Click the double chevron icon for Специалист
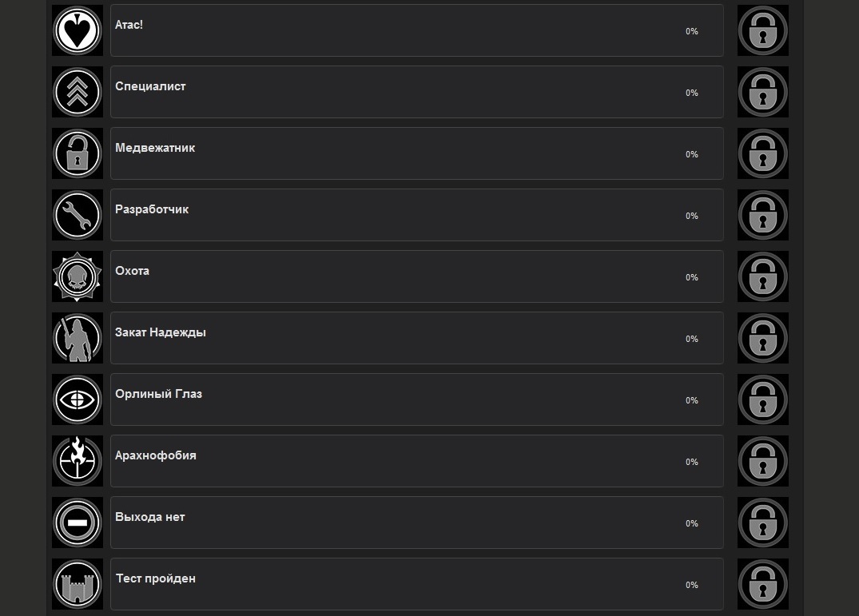The image size is (859, 616). point(78,92)
